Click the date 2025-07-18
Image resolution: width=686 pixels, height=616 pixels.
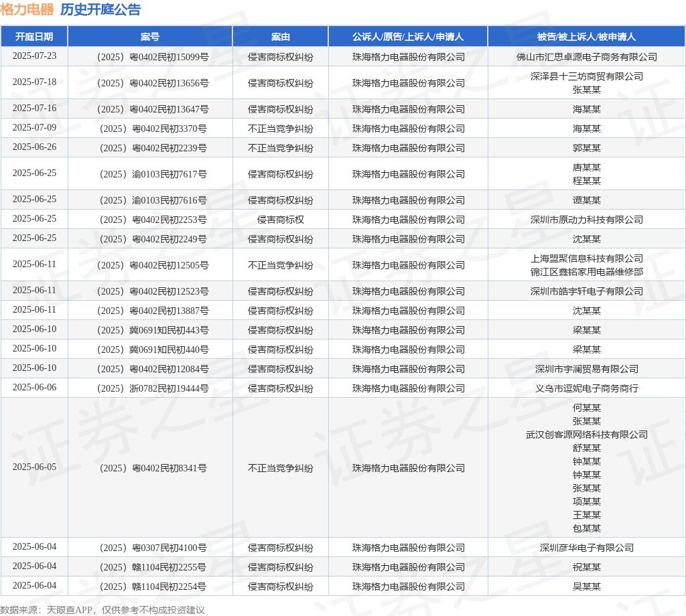click(34, 82)
